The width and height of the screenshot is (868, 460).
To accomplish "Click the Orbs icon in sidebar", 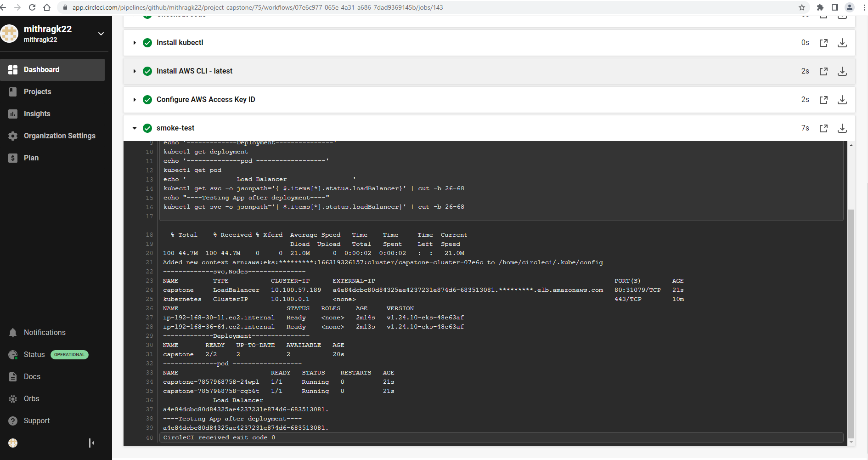I will point(13,399).
